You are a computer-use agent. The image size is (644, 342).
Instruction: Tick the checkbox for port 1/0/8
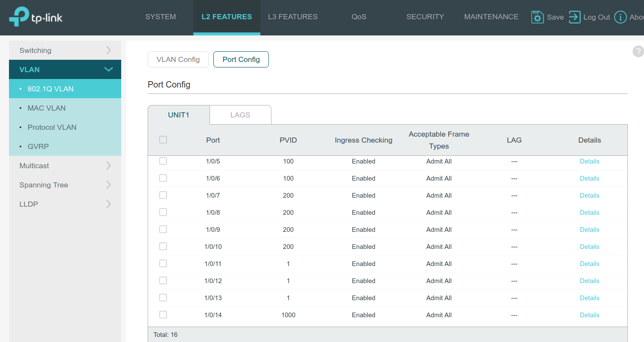163,212
